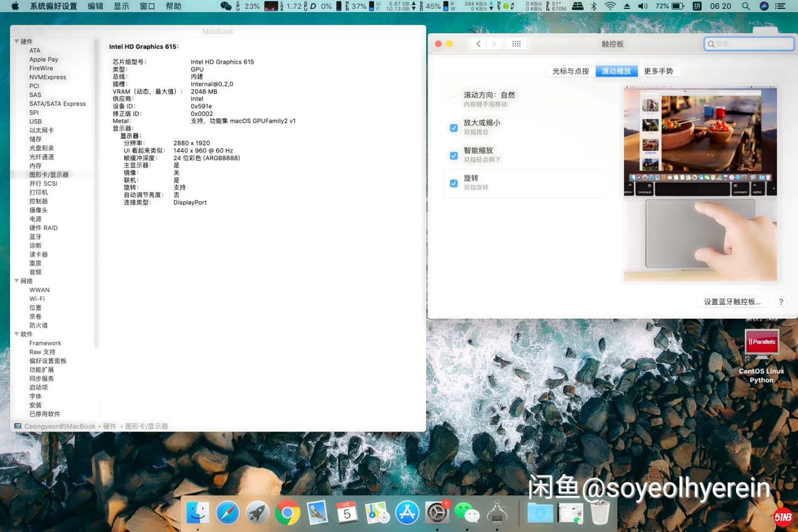This screenshot has width=798, height=532.
Task: Collapse the 网络 network tree section
Action: coord(17,281)
